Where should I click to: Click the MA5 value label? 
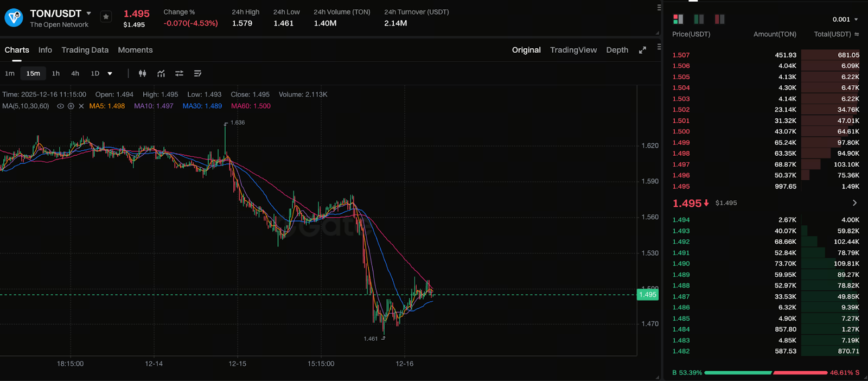coord(107,106)
